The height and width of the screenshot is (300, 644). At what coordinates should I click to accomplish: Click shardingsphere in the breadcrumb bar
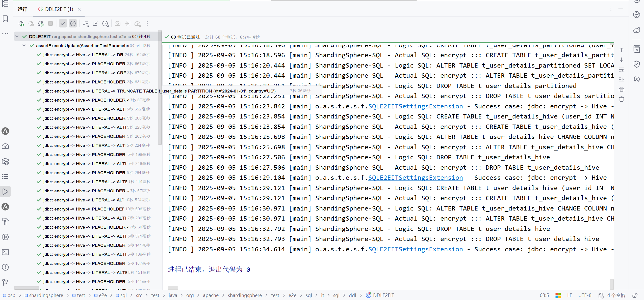coord(46,295)
